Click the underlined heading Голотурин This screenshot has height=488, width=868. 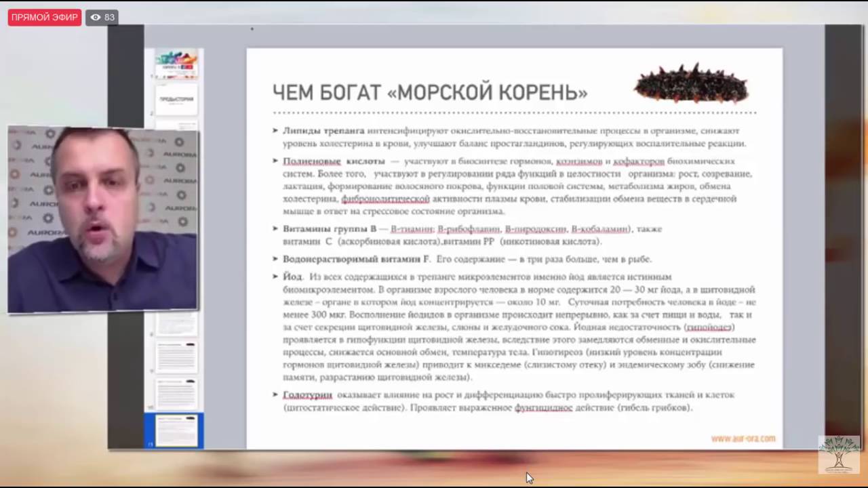pyautogui.click(x=307, y=394)
